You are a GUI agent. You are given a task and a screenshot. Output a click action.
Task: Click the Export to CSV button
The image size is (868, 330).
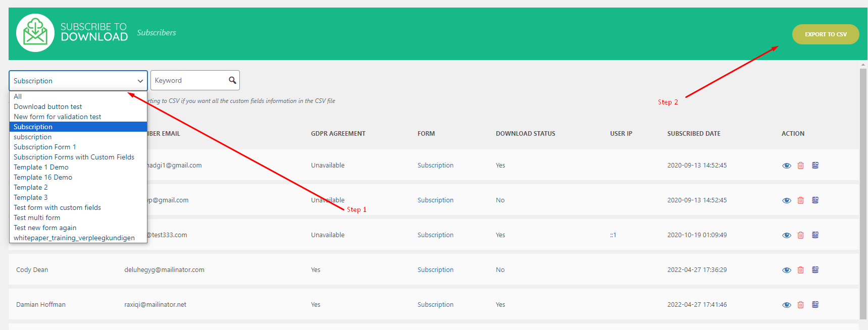coord(826,34)
